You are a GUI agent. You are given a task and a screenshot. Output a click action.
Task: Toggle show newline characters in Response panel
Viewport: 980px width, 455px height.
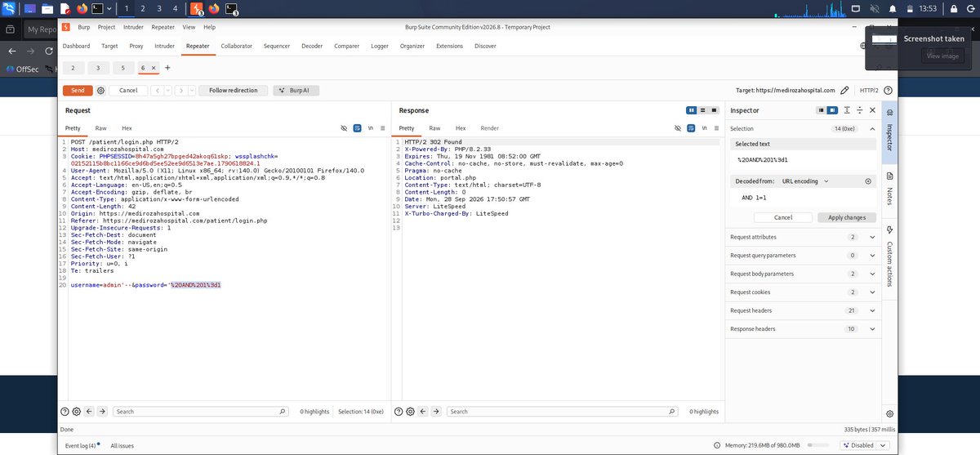[x=703, y=128]
